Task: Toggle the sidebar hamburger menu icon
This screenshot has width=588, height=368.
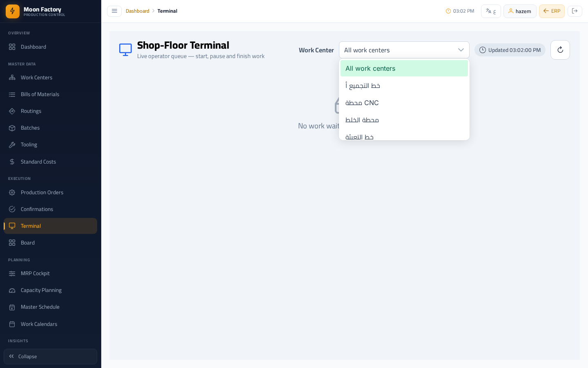Action: (x=114, y=11)
